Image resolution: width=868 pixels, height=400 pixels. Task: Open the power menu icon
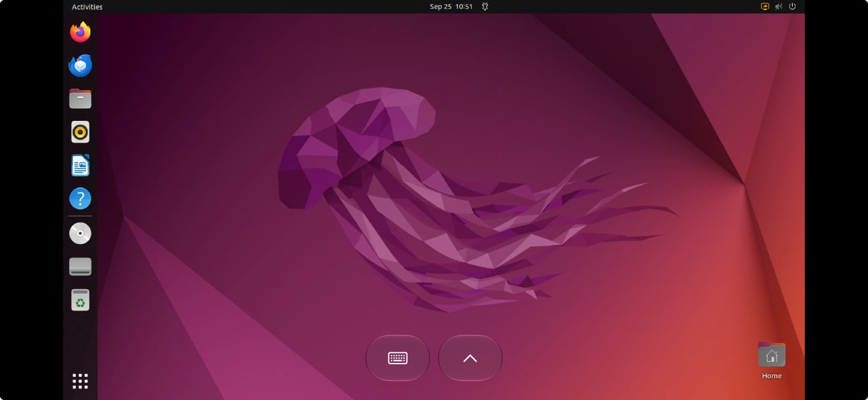coord(792,7)
